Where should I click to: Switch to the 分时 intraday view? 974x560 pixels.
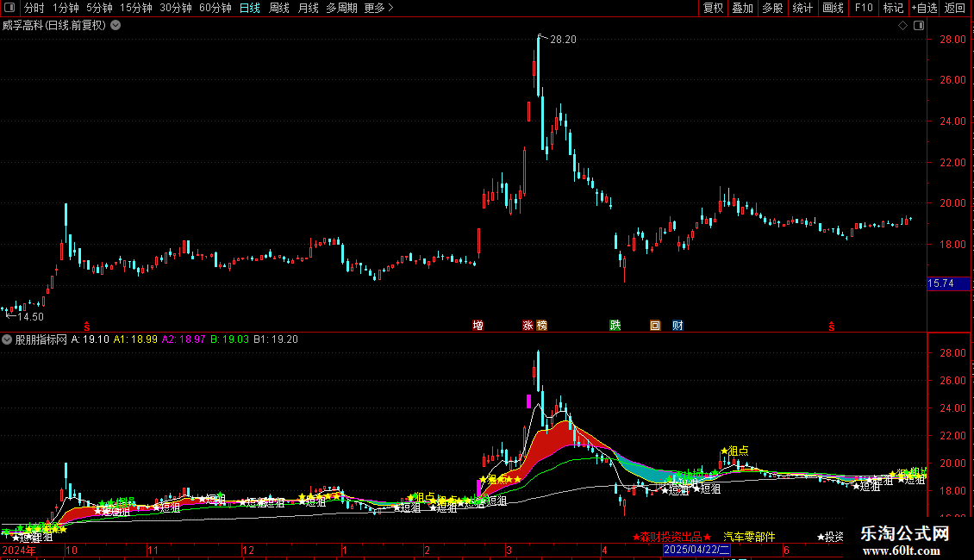(34, 8)
